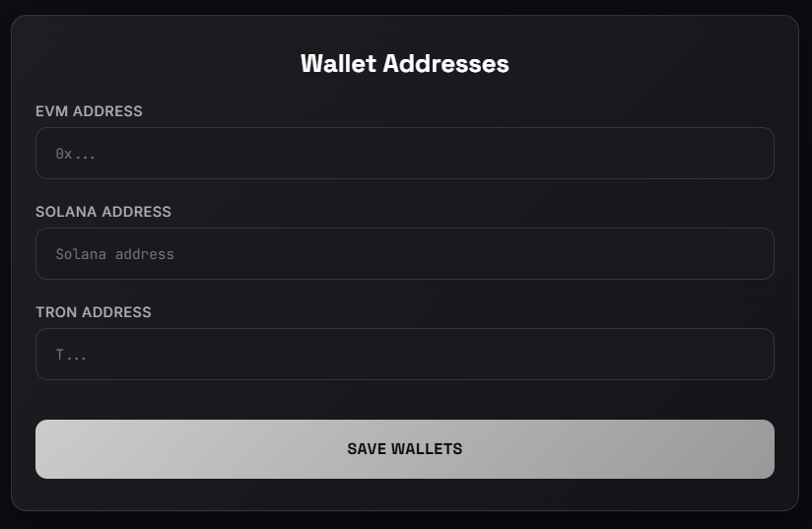The width and height of the screenshot is (812, 529).
Task: Click the 0x... placeholder text
Action: pyautogui.click(x=76, y=154)
